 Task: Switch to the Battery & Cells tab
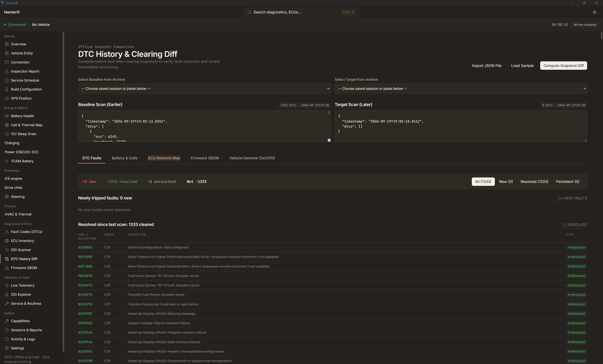point(125,158)
